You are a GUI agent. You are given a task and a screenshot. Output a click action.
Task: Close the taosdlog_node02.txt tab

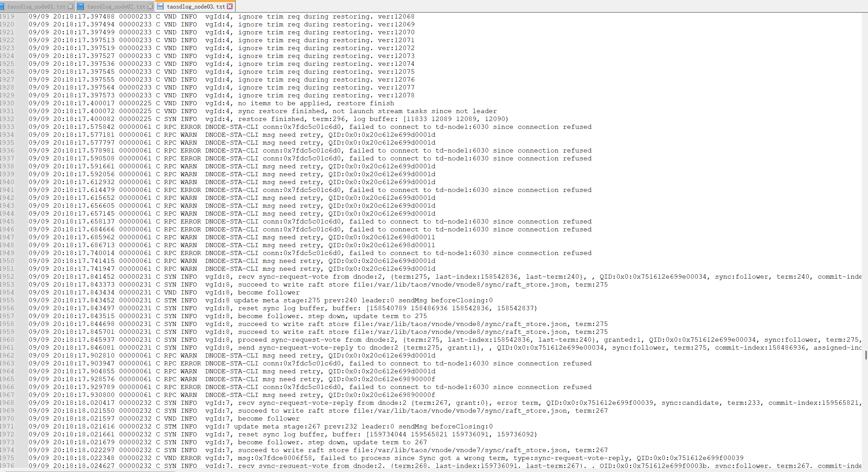tap(151, 6)
